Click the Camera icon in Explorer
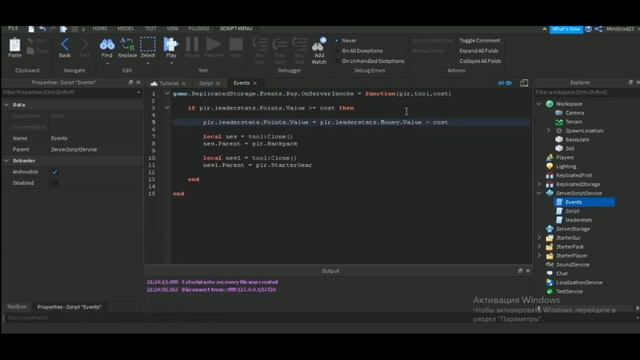The height and width of the screenshot is (360, 640). point(559,113)
